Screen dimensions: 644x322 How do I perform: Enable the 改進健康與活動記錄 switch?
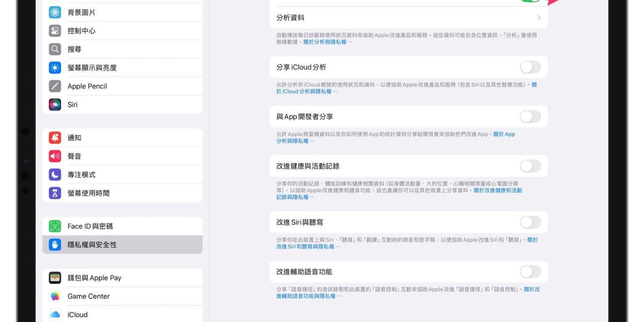pos(530,166)
